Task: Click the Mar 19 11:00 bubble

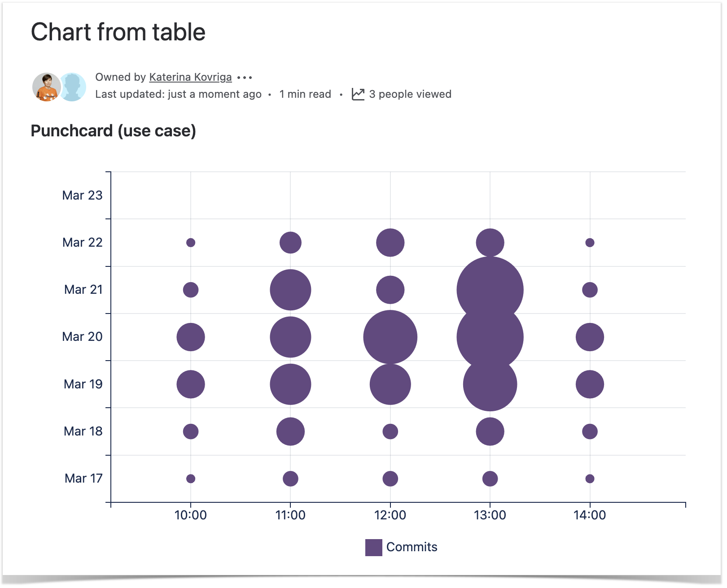Action: 290,384
